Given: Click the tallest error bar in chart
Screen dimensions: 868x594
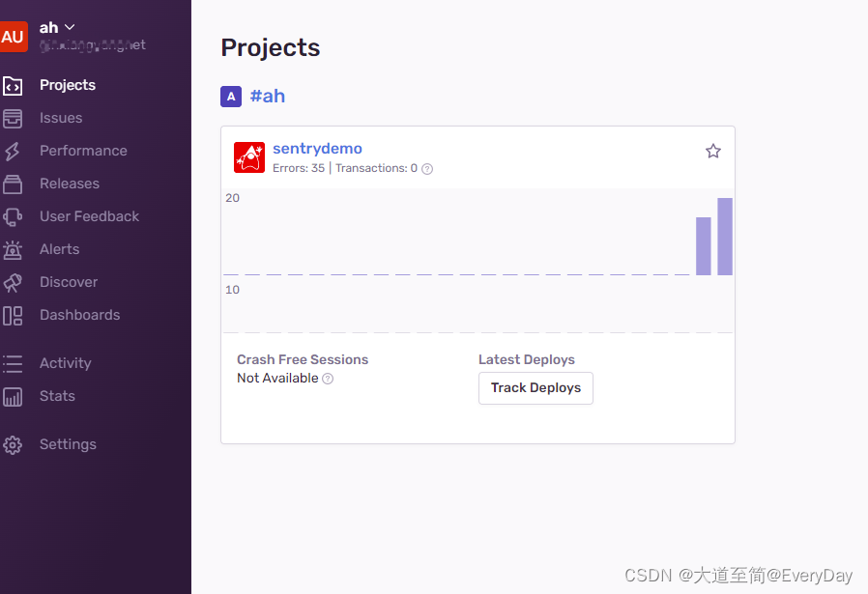Looking at the screenshot, I should pyautogui.click(x=725, y=237).
